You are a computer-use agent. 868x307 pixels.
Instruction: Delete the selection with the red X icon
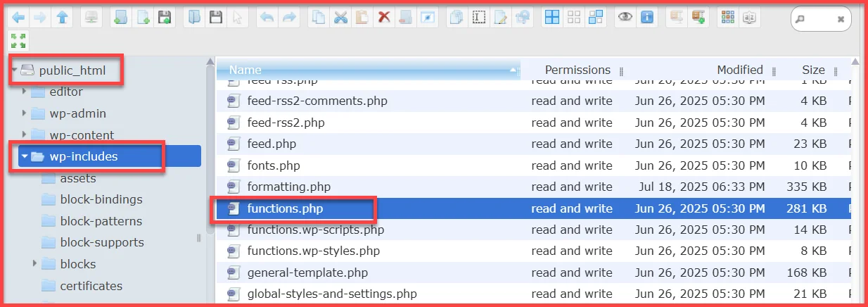(x=383, y=17)
